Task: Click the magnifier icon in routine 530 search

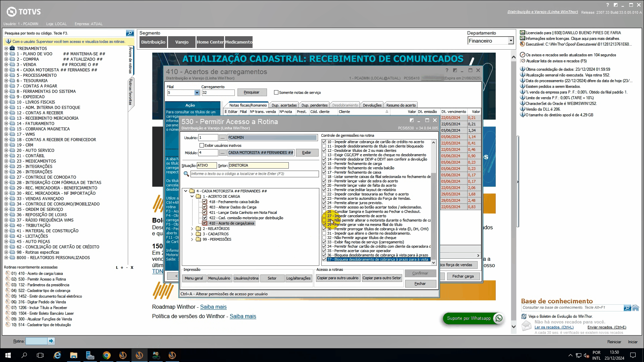Action: point(186,174)
